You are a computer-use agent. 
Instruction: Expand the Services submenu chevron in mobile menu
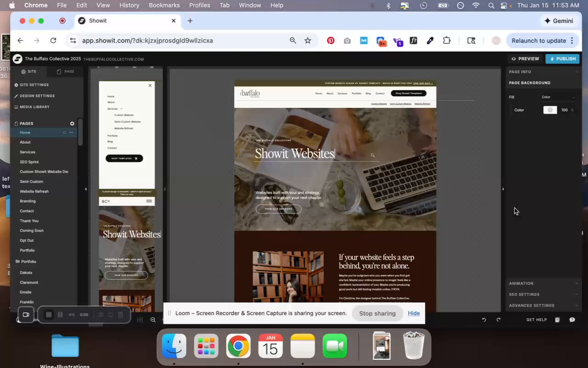pos(121,109)
